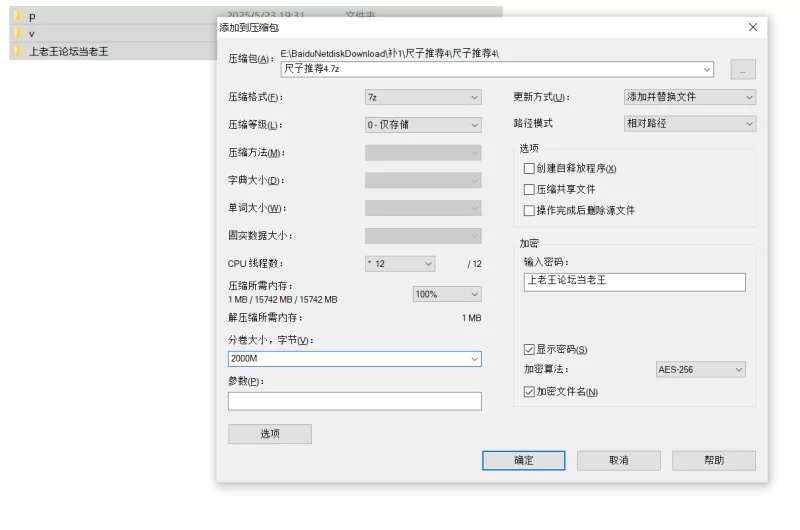Click the folder icon for 'p'
Image resolution: width=800 pixels, height=530 pixels.
pos(19,15)
